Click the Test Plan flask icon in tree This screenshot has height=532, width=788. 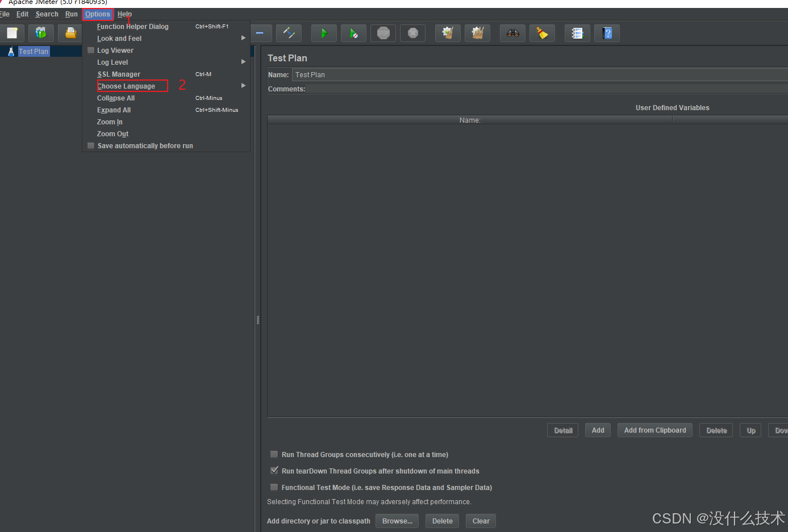coord(11,51)
